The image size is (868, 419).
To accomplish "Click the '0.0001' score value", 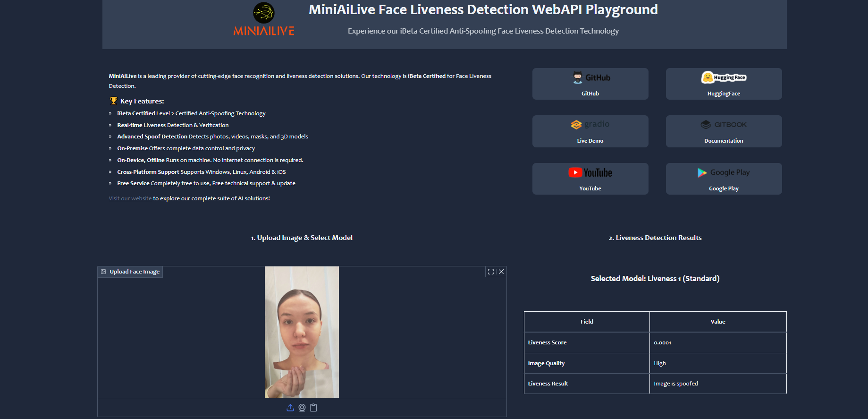I will pyautogui.click(x=662, y=343).
